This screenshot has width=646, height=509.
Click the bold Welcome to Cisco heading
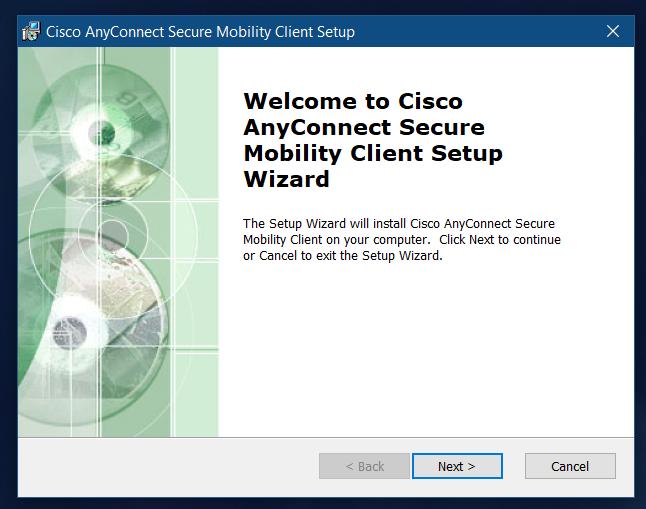[x=353, y=101]
